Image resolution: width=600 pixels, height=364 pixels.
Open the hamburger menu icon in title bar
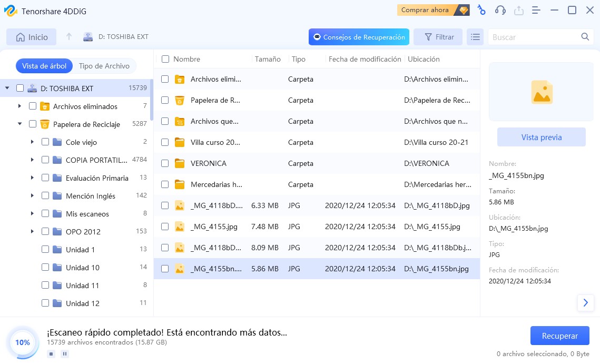(536, 11)
